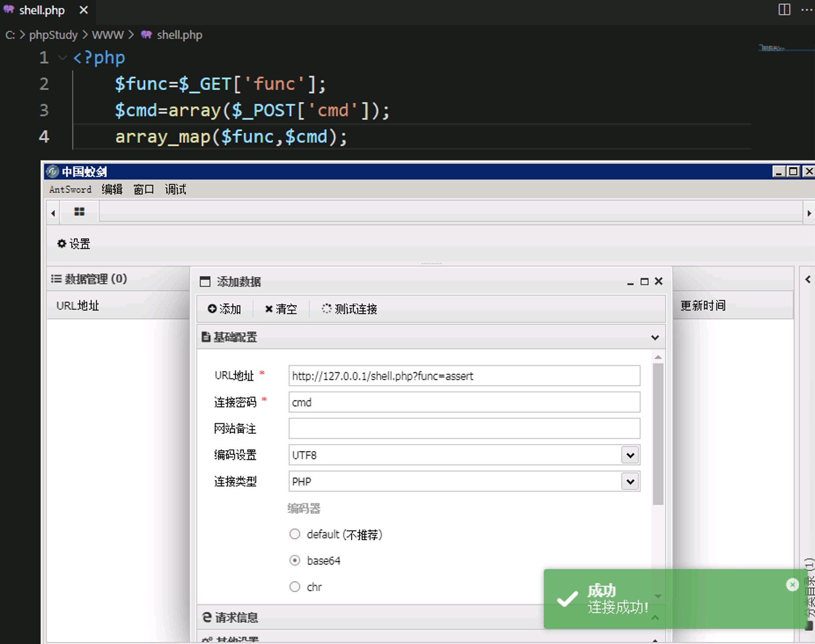Open the 窗口 menu
The width and height of the screenshot is (815, 644).
(x=144, y=190)
